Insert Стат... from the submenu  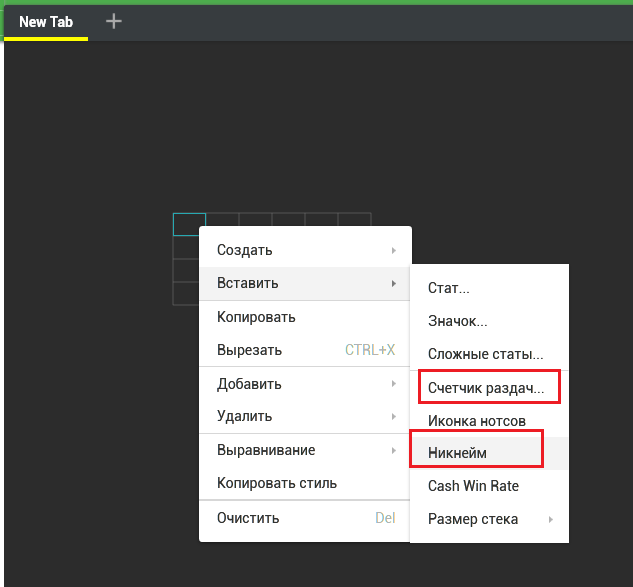(489, 288)
